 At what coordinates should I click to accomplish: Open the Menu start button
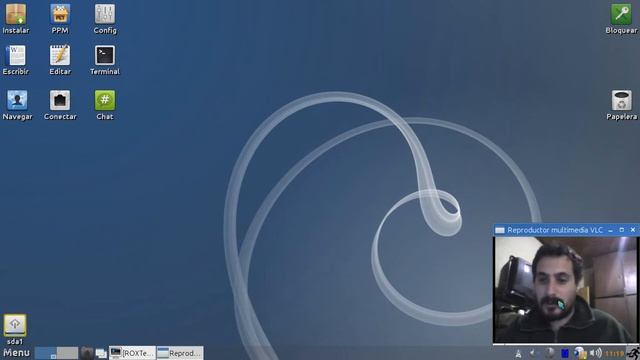(x=16, y=353)
